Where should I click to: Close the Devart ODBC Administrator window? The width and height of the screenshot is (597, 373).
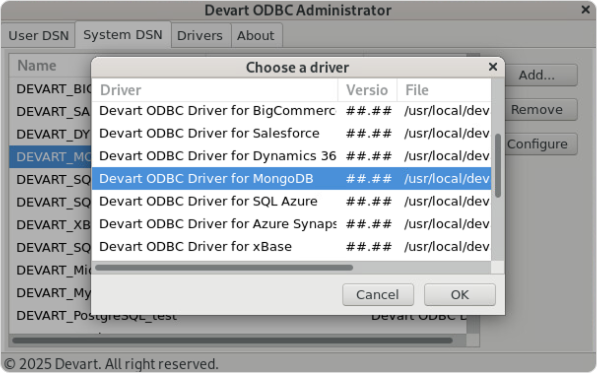586,10
